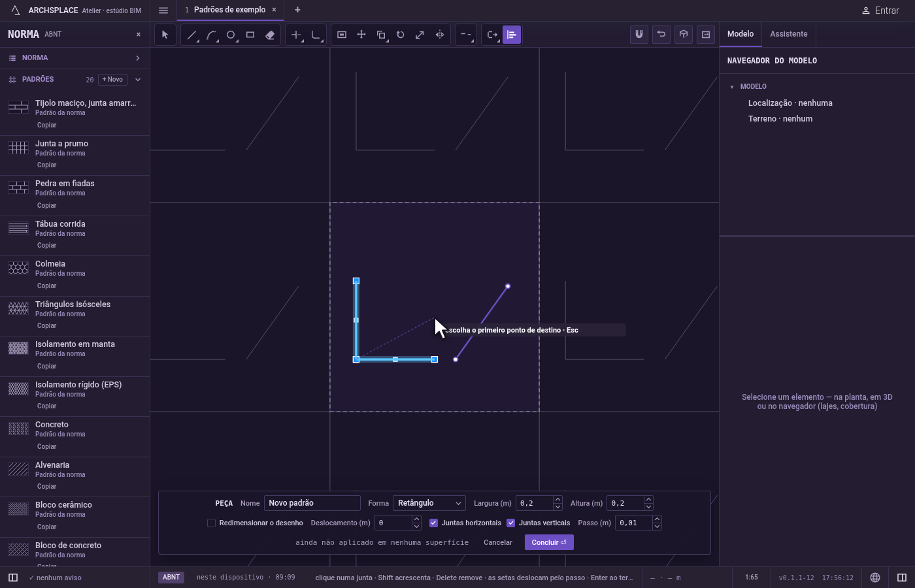The height and width of the screenshot is (588, 915).
Task: Choose the line drawing tool
Action: click(191, 35)
